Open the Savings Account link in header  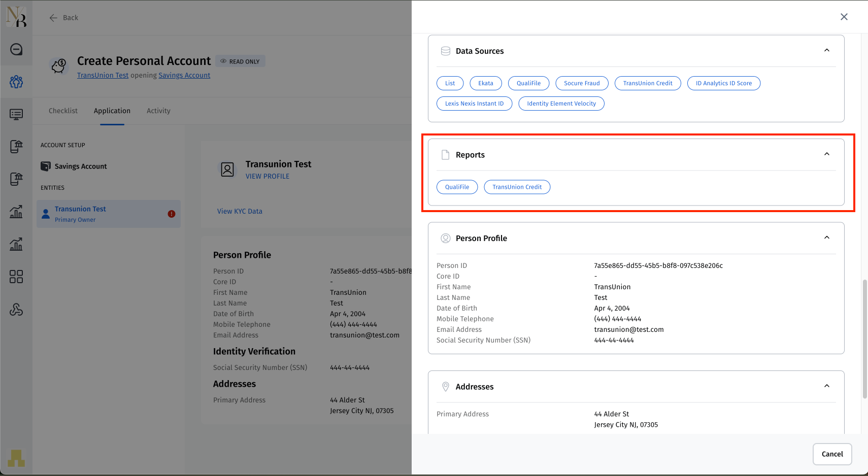click(x=184, y=75)
